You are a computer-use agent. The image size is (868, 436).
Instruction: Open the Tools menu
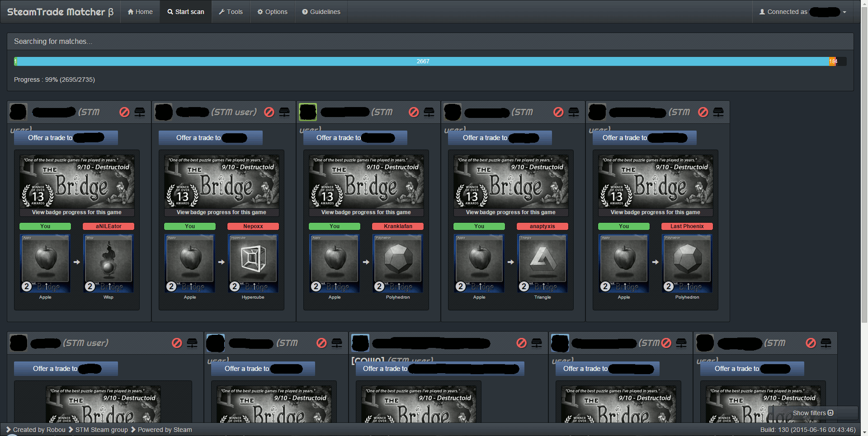pyautogui.click(x=231, y=12)
